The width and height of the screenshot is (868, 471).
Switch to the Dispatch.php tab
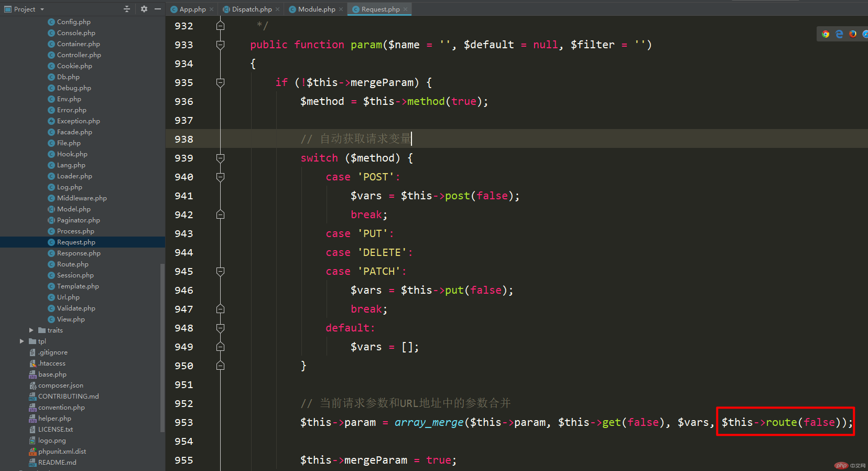click(x=251, y=9)
